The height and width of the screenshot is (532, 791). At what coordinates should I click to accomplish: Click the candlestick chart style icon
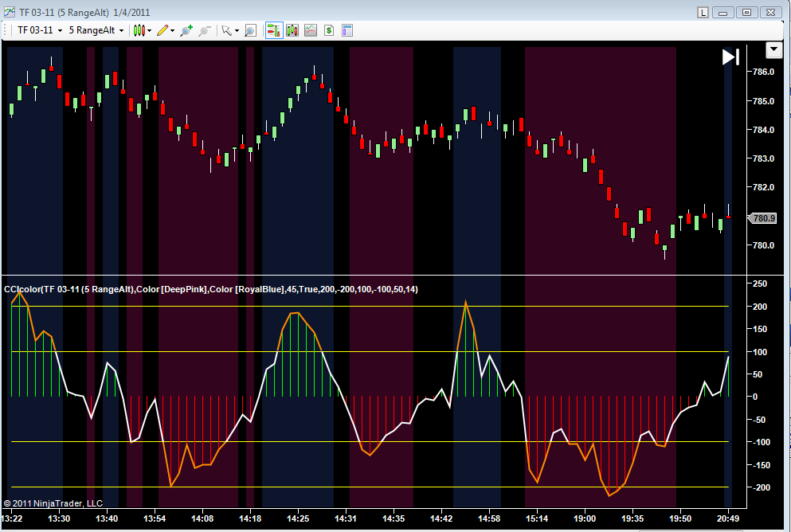pyautogui.click(x=139, y=31)
